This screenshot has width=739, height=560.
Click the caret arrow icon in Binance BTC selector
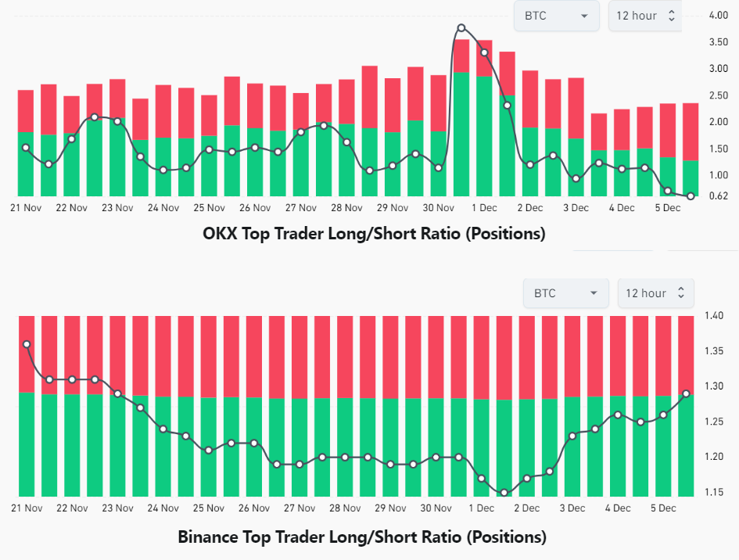pos(594,293)
